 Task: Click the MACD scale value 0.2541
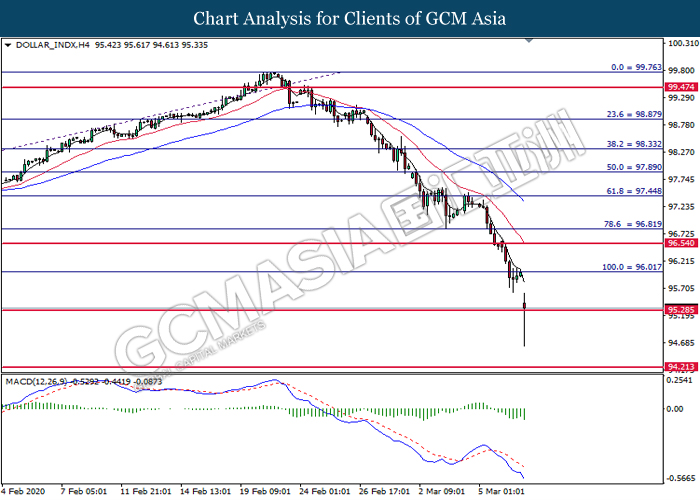click(680, 380)
